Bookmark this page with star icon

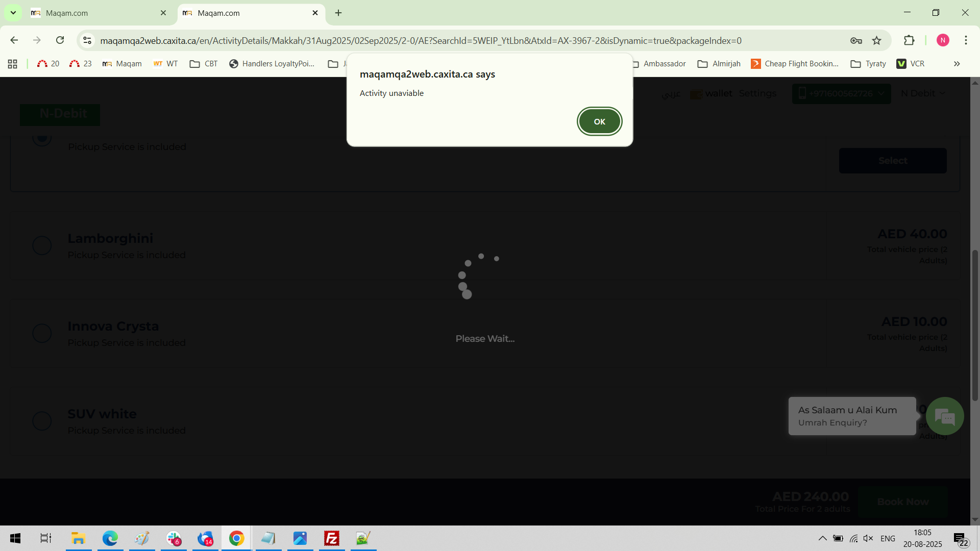[876, 40]
